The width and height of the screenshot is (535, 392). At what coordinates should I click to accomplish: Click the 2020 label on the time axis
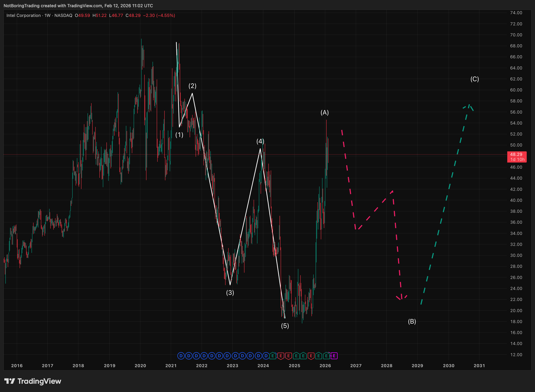(140, 366)
